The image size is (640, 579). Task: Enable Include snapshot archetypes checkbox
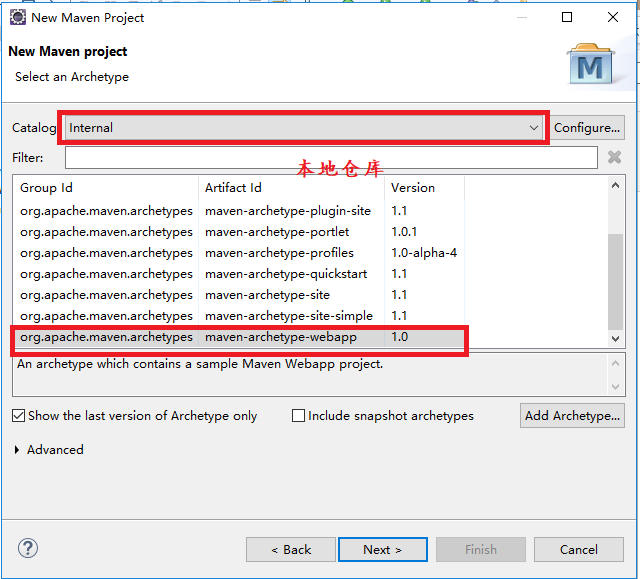[298, 416]
